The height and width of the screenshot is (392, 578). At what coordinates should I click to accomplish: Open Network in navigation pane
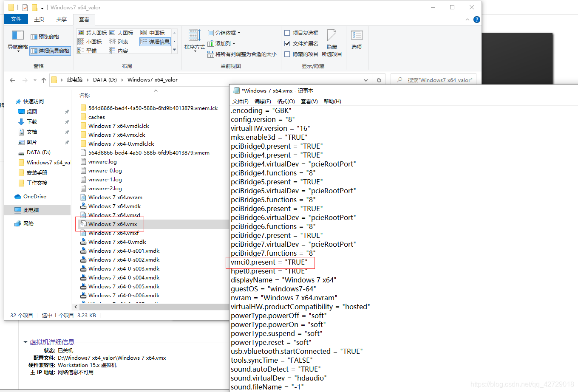pos(24,224)
